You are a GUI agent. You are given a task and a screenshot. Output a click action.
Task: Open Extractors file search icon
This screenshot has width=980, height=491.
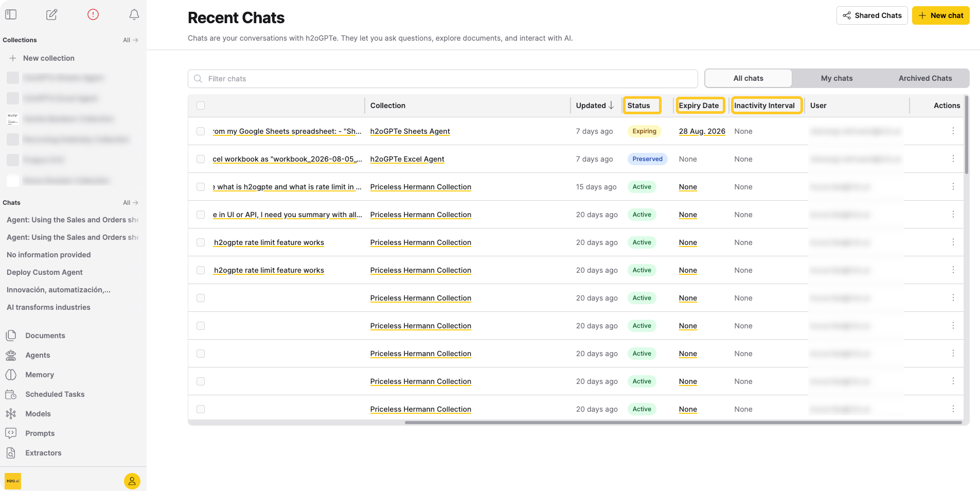pyautogui.click(x=11, y=453)
